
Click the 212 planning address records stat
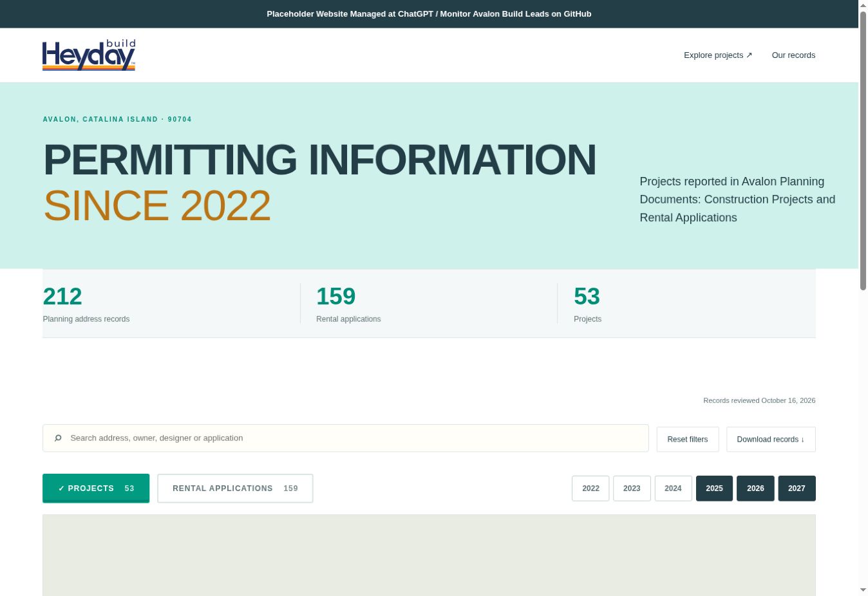point(86,304)
